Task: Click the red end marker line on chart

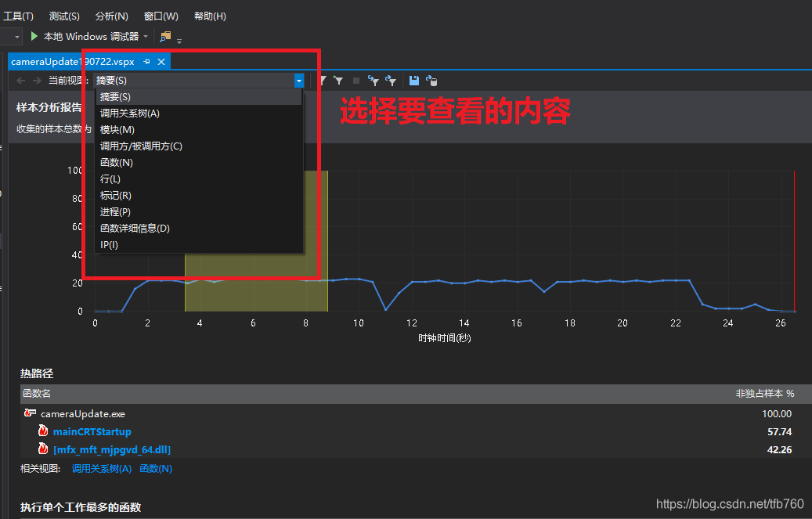Action: 795,241
